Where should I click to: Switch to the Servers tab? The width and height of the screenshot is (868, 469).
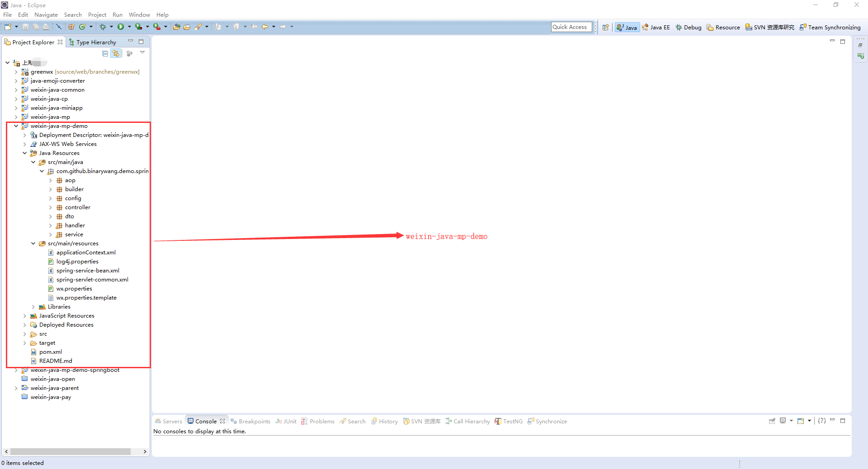pyautogui.click(x=169, y=421)
